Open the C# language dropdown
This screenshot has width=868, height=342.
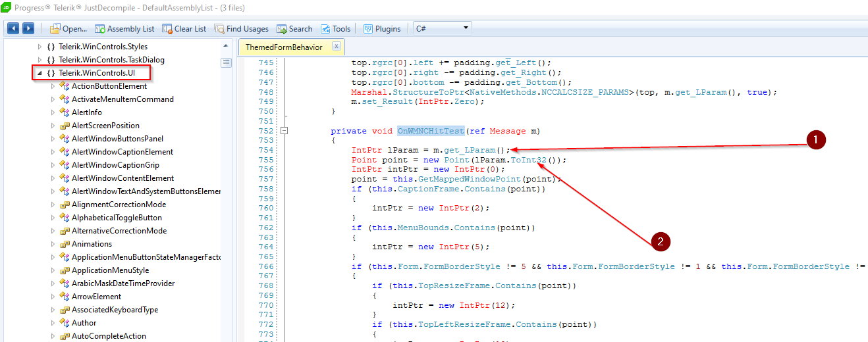(x=443, y=28)
